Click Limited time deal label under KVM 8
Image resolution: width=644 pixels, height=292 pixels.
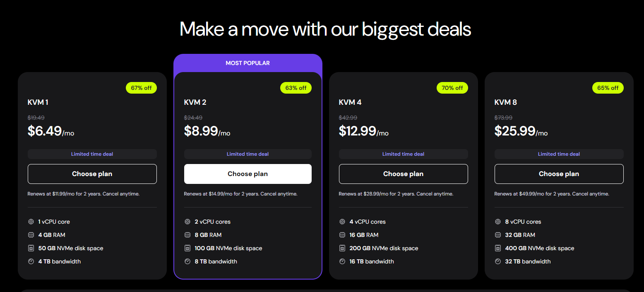(x=559, y=154)
